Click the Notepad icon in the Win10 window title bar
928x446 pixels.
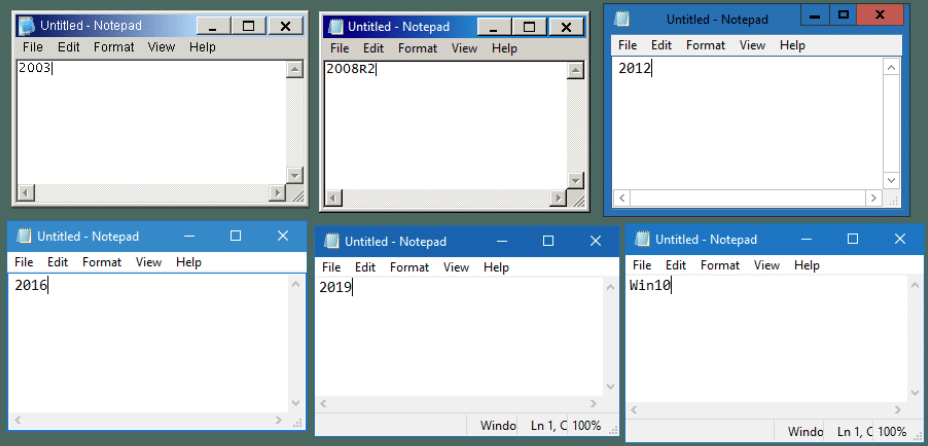tap(642, 239)
